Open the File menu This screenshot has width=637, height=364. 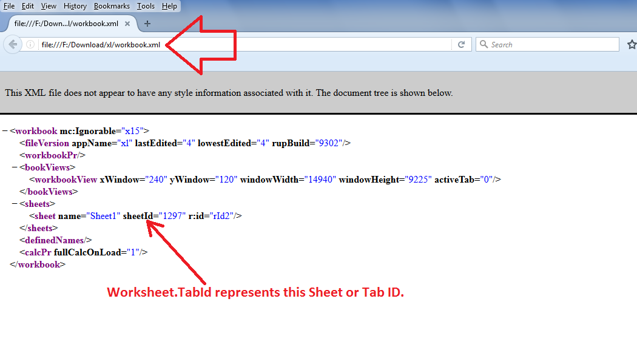coord(8,5)
